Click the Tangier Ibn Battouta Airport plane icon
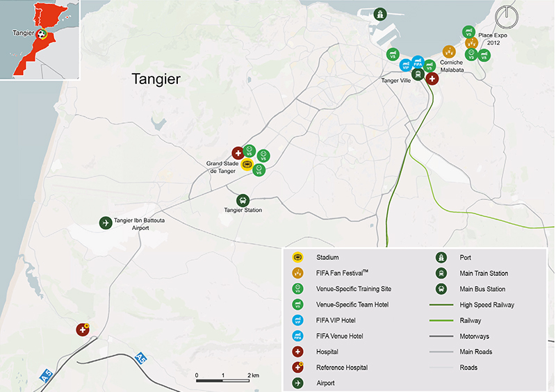Screen dimensions: 556x392 (x=106, y=223)
